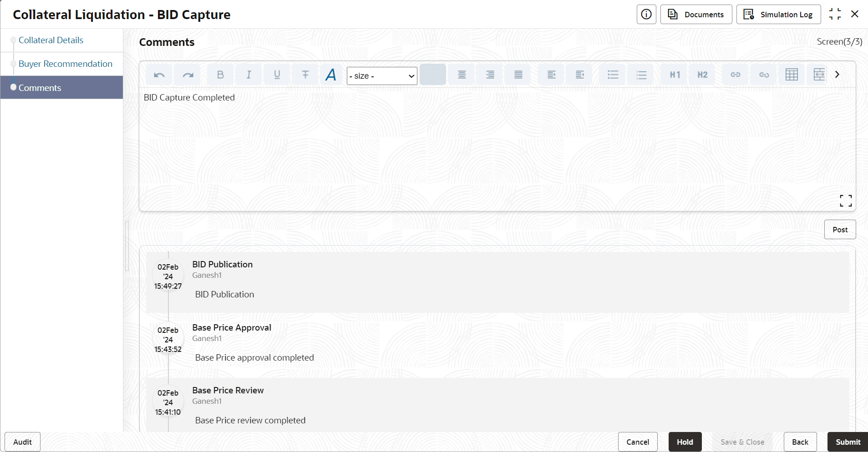Viewport: 868px width, 452px height.
Task: Undo the last edit in comments
Action: 159,75
